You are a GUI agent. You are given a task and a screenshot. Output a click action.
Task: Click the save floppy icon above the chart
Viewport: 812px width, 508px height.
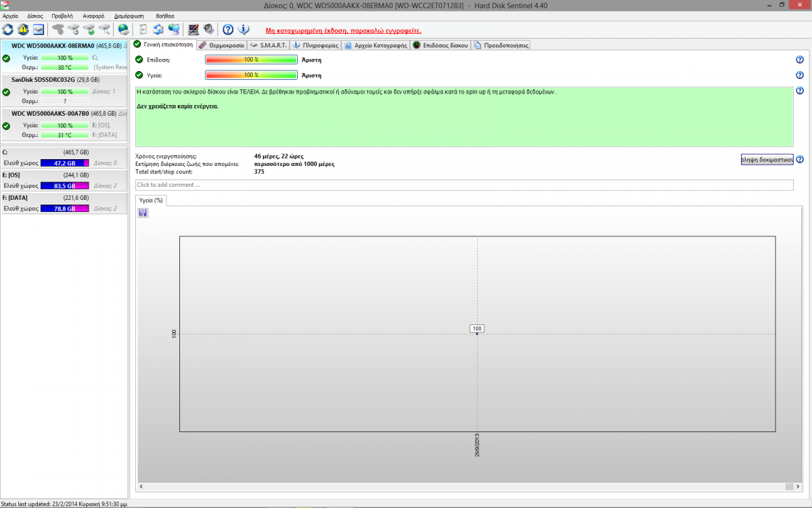click(143, 213)
